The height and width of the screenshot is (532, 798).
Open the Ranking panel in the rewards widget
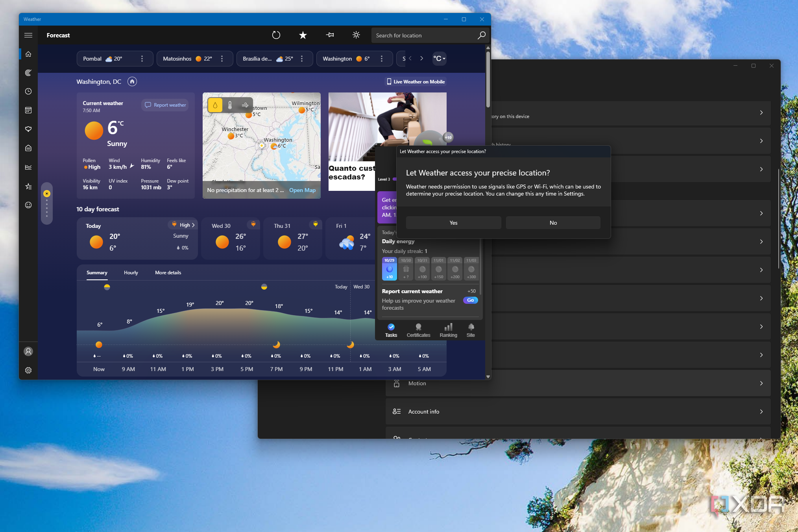[448, 330]
